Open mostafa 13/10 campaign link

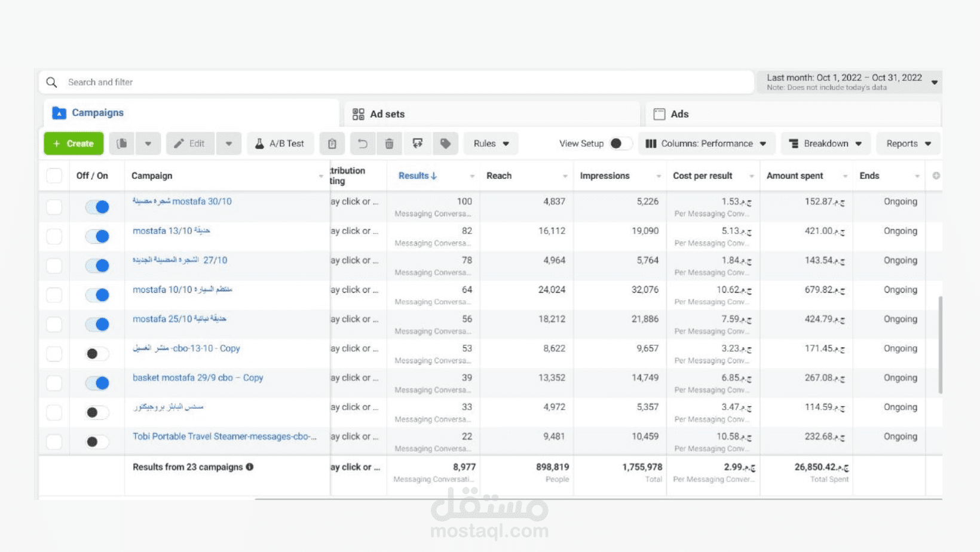click(171, 231)
